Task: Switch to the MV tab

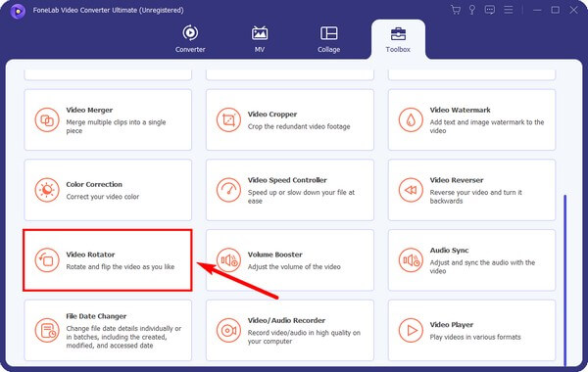Action: (260, 39)
